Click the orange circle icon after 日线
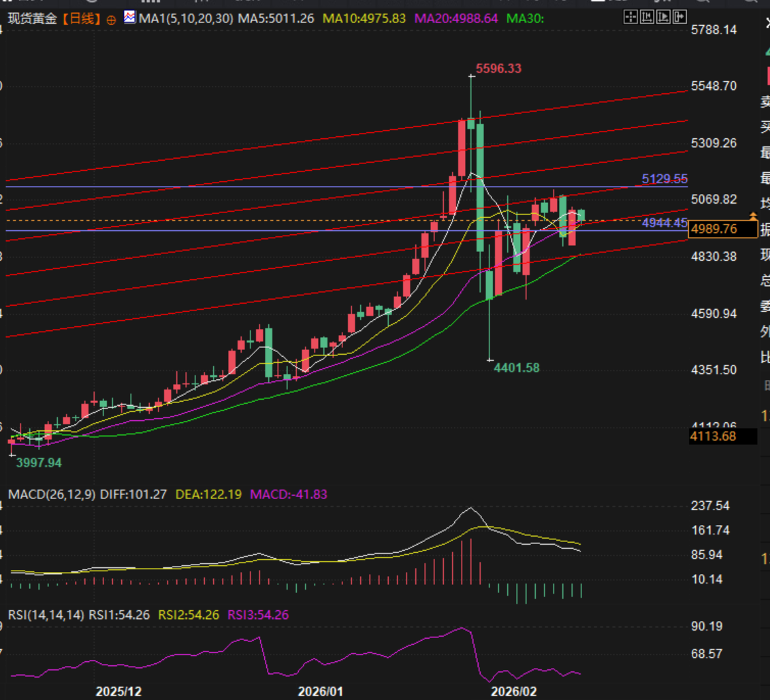Image resolution: width=770 pixels, height=700 pixels. 112,20
